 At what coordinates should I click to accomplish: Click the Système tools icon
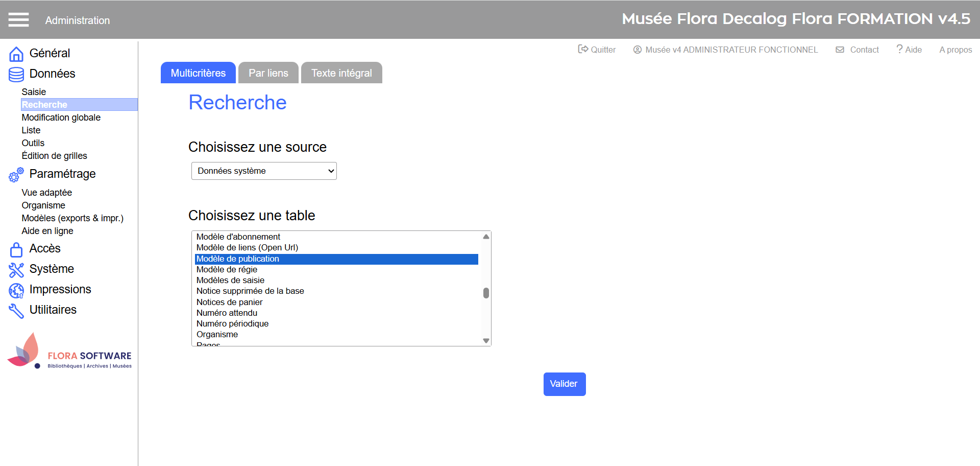(16, 270)
